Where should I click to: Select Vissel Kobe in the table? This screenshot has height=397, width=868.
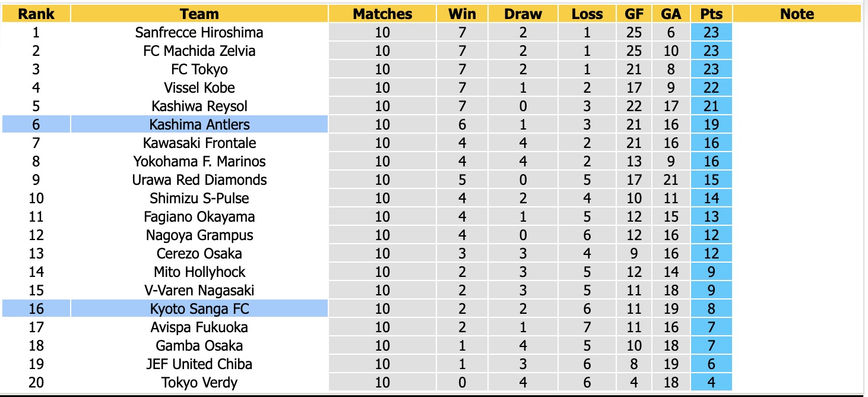[199, 87]
